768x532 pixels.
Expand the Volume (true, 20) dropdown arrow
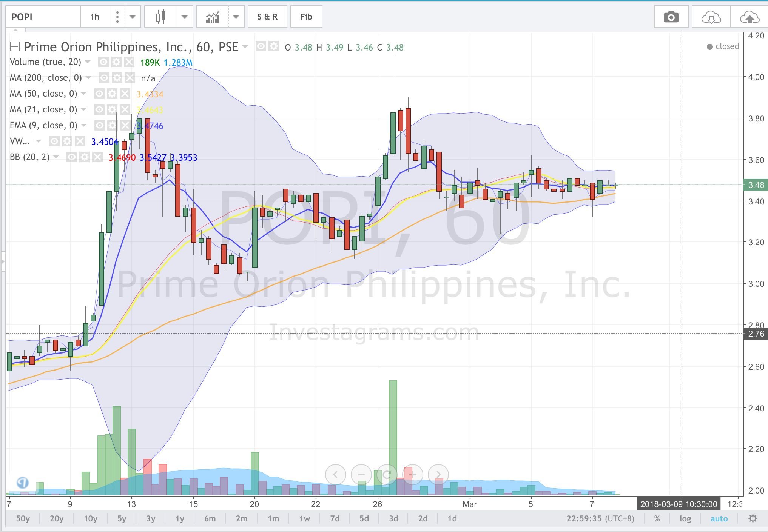pos(88,62)
